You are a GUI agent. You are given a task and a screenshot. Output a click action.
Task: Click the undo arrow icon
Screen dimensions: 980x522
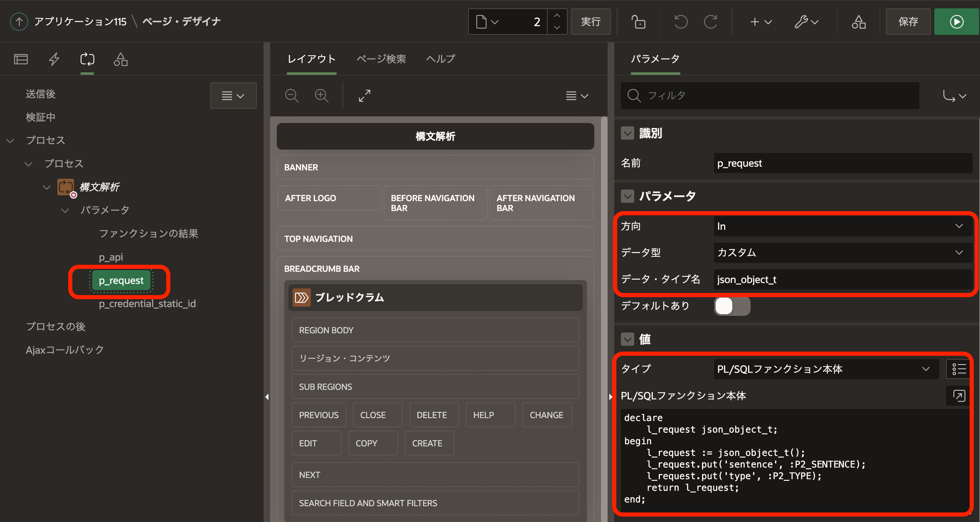coord(681,22)
